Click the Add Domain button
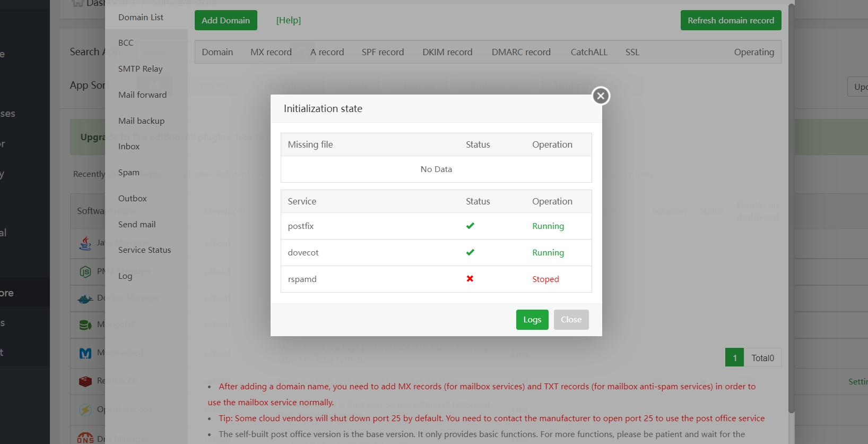This screenshot has width=868, height=444. click(x=225, y=20)
